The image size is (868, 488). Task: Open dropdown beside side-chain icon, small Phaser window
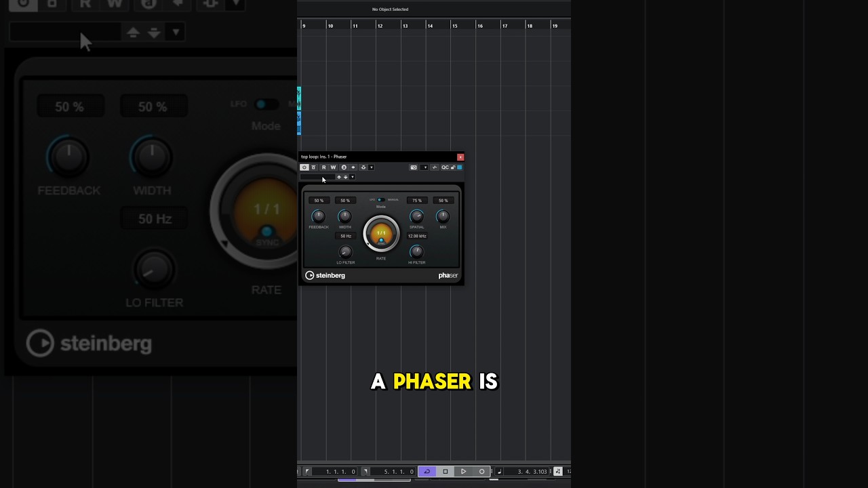[371, 167]
